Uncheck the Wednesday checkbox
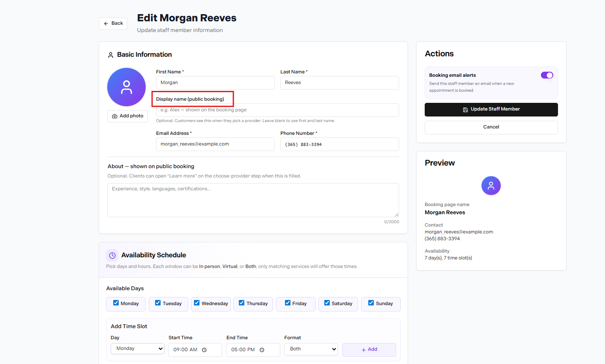This screenshot has width=605, height=364. [197, 303]
